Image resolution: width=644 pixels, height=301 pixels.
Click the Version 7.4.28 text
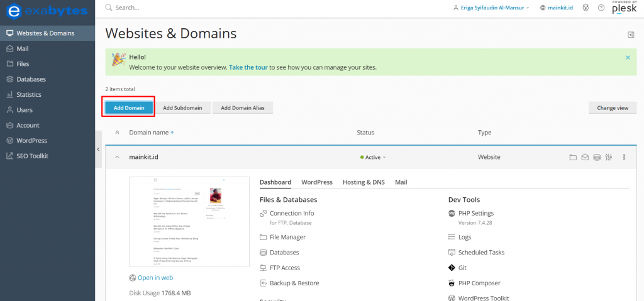(475, 222)
